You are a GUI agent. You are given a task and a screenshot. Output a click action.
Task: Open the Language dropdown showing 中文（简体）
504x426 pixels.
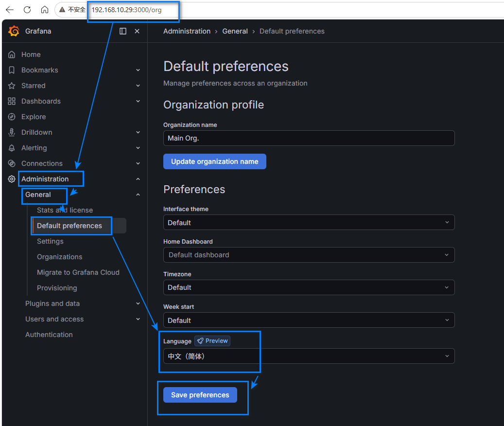[x=309, y=356]
